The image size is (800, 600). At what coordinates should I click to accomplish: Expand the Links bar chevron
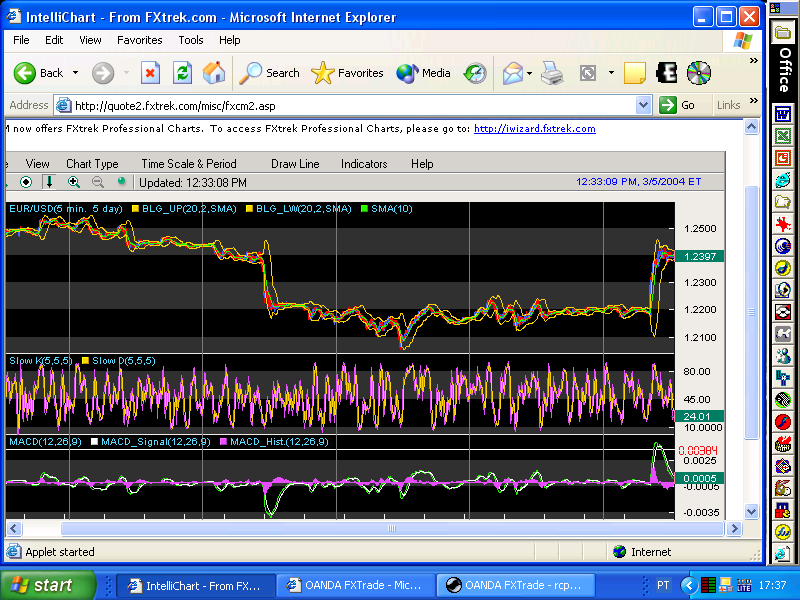tap(754, 101)
